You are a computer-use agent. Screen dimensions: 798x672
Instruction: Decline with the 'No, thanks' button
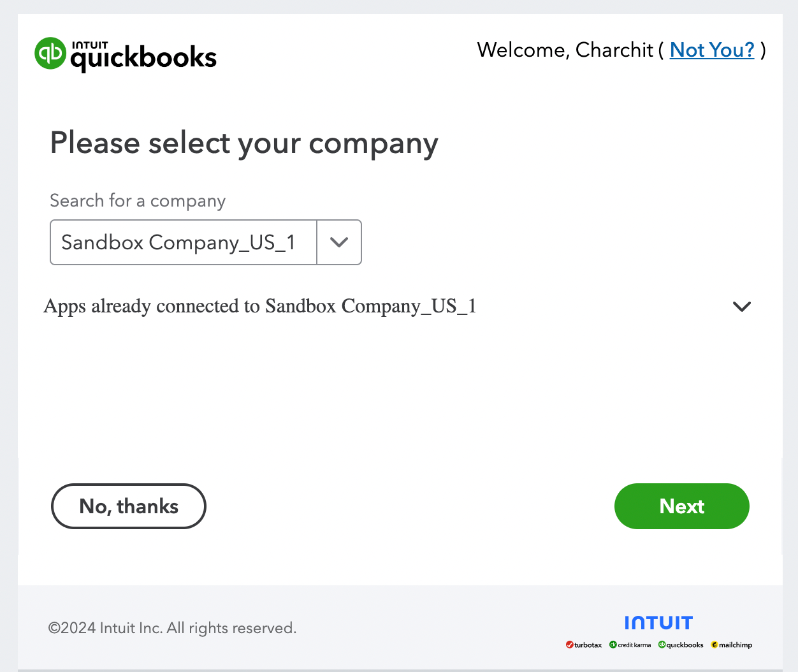point(129,506)
